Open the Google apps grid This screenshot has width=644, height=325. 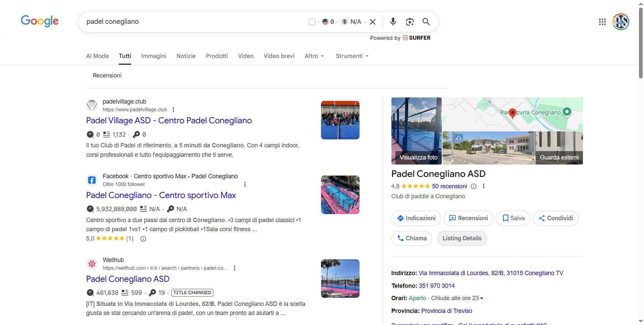click(x=602, y=22)
